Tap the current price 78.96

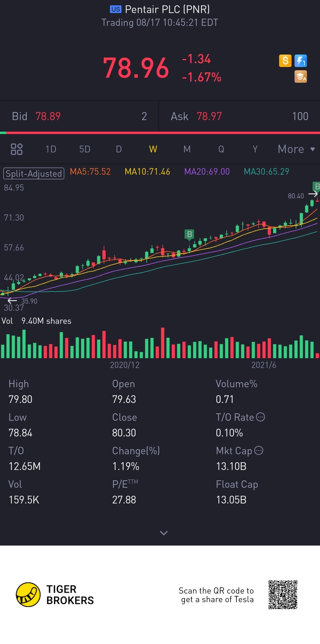[136, 68]
